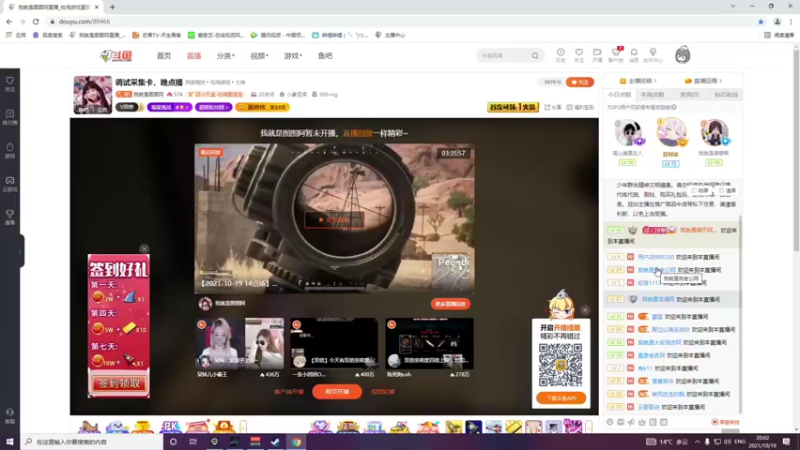Viewport: 800px width, 450px height.
Task: Open 客服 headset icon at sidebar bottom
Action: [10, 416]
